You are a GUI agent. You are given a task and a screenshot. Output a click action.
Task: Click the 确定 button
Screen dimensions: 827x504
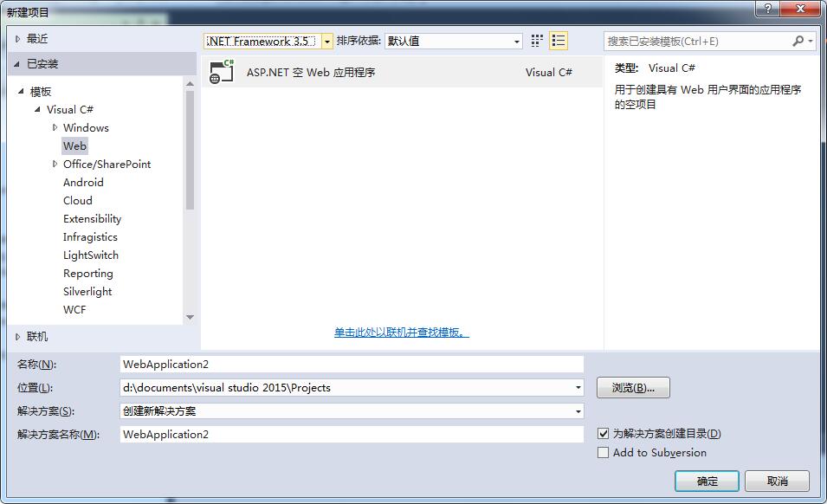tap(707, 481)
